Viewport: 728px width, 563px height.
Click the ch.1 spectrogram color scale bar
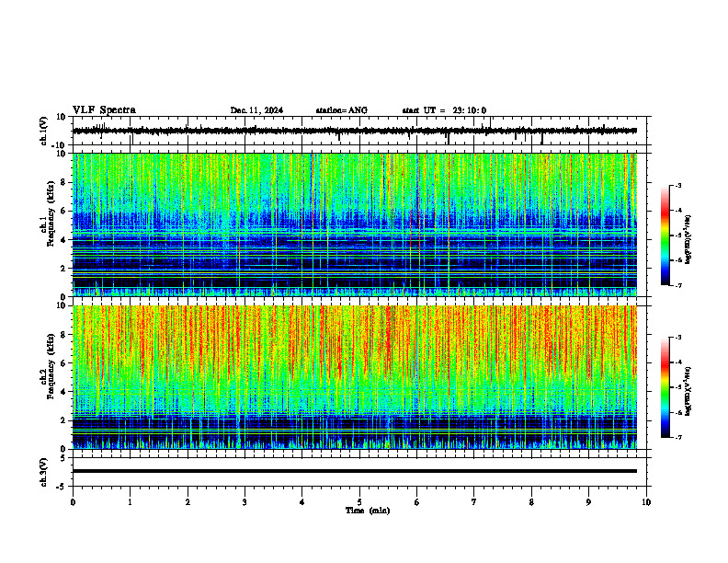[x=665, y=236]
